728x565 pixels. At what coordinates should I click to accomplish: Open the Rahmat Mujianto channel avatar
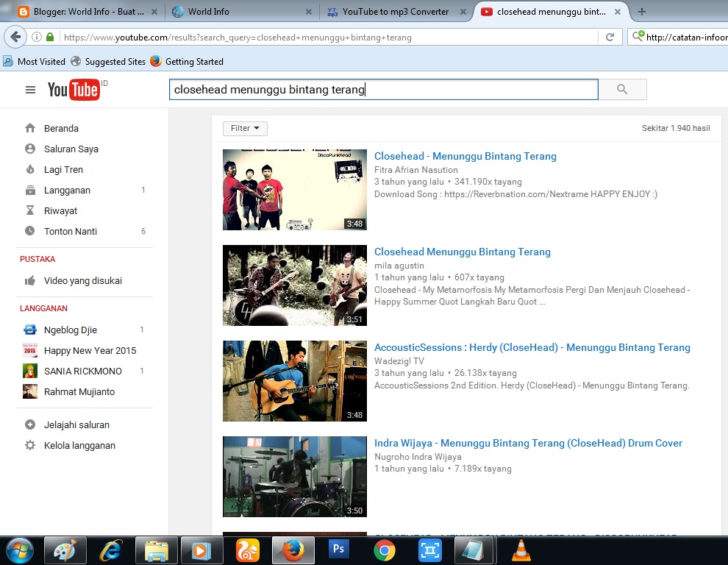[x=30, y=391]
